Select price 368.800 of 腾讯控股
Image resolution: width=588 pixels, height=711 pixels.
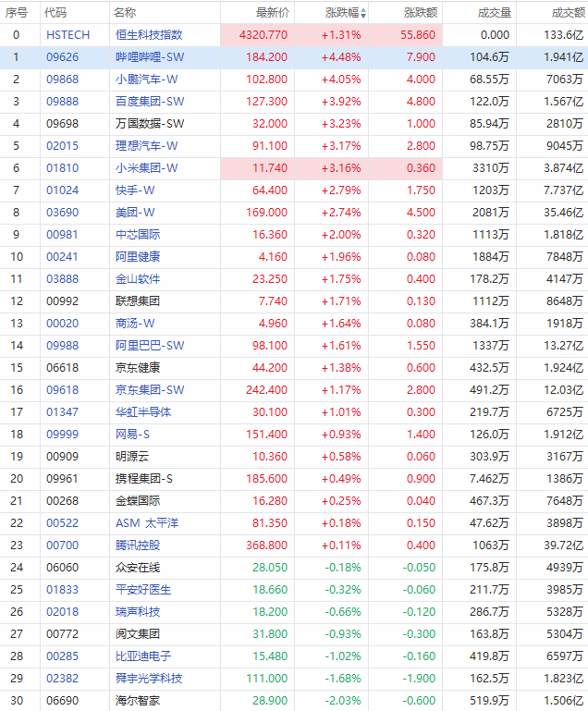(x=266, y=546)
